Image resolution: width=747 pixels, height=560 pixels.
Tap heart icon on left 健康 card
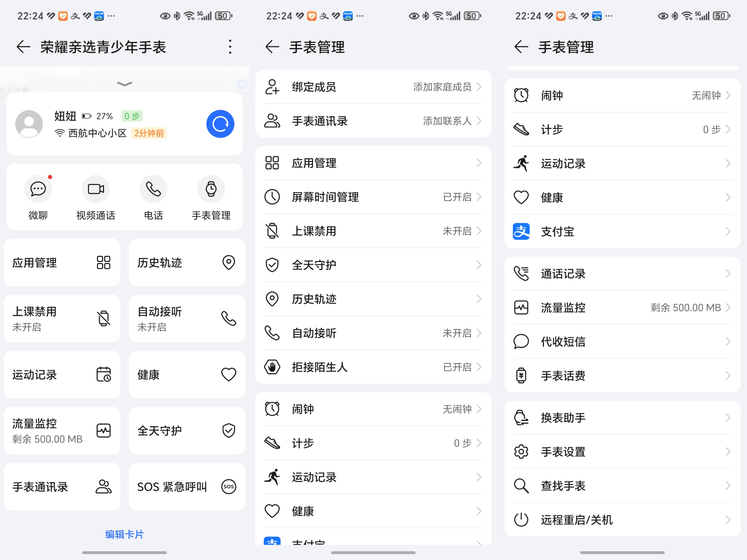coord(229,374)
